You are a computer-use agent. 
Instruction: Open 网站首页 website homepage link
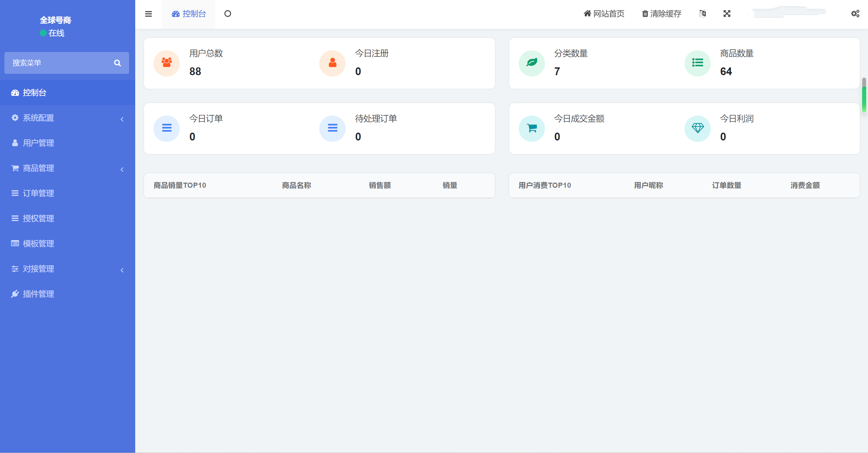604,14
